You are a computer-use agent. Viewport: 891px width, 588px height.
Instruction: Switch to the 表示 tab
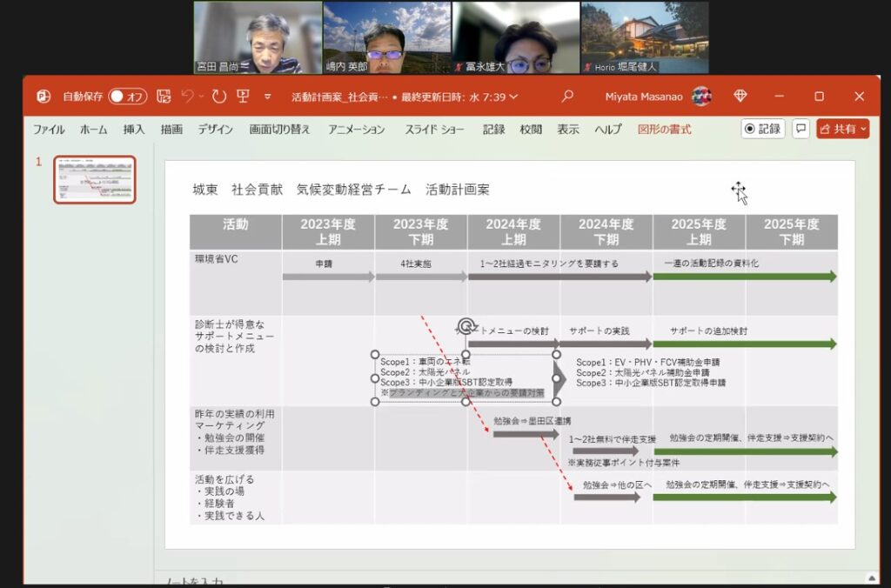(x=567, y=130)
